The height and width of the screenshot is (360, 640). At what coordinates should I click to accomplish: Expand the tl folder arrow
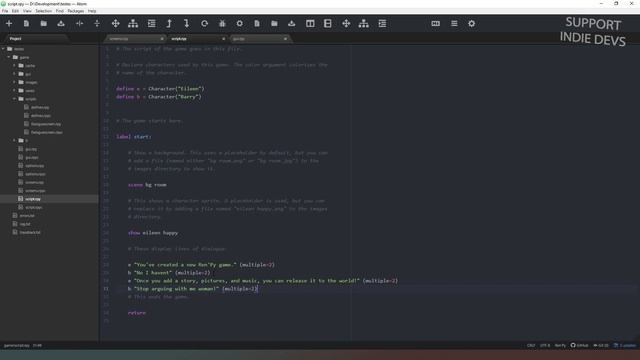(x=14, y=140)
